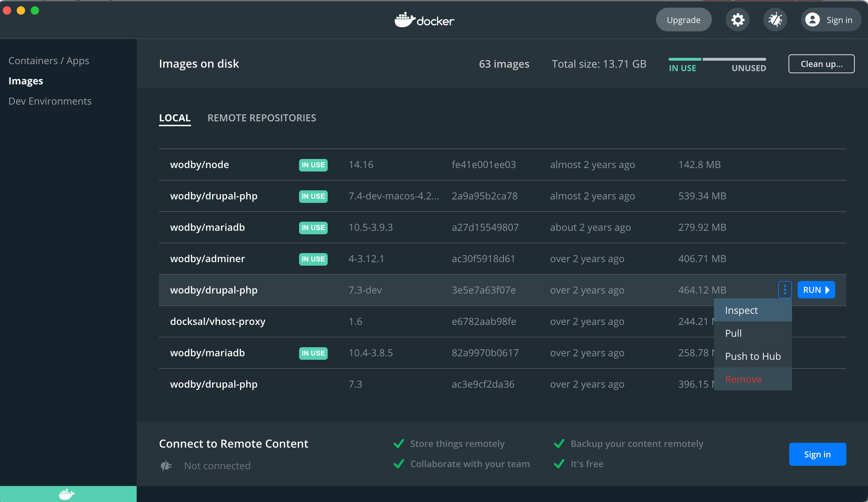Click the Not connected status text

coord(217,466)
